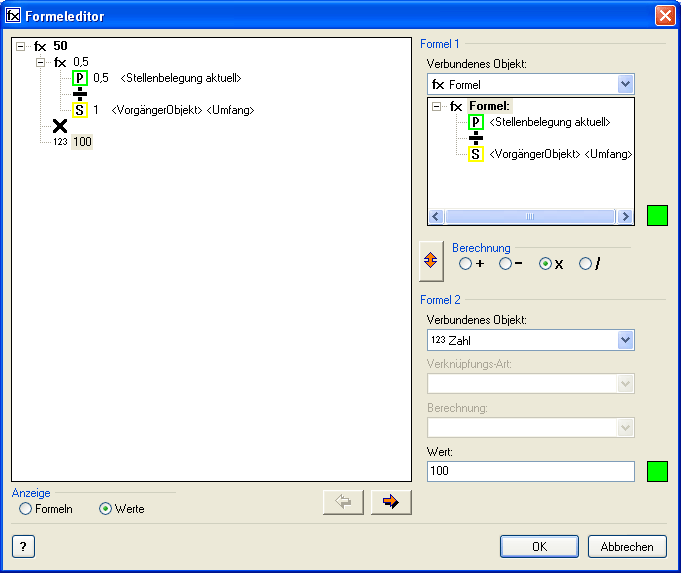Confirm dialog with OK button
This screenshot has height=573, width=681.
pos(539,547)
